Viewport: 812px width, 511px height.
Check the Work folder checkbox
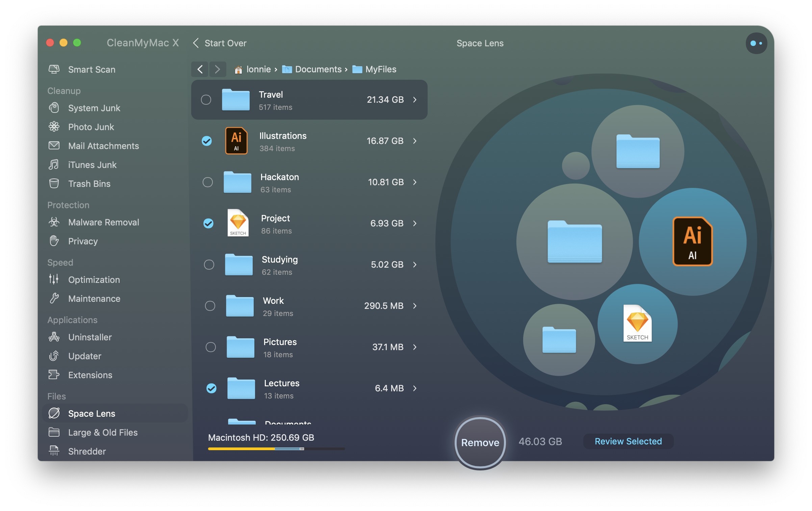210,306
